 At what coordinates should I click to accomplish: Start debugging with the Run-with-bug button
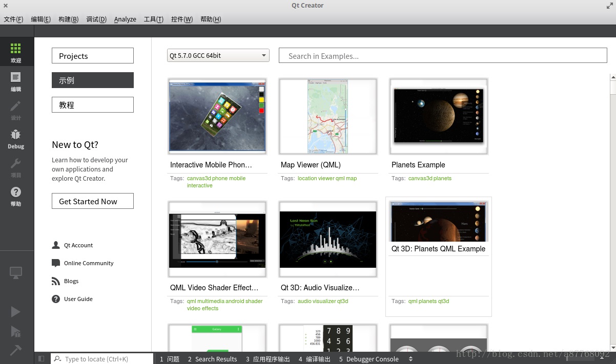15,331
